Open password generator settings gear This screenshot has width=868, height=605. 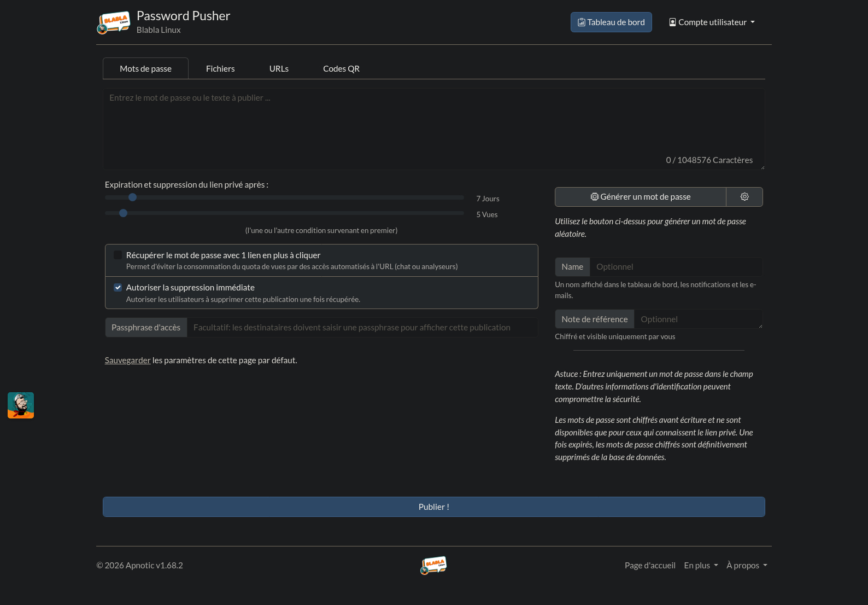[x=744, y=197]
